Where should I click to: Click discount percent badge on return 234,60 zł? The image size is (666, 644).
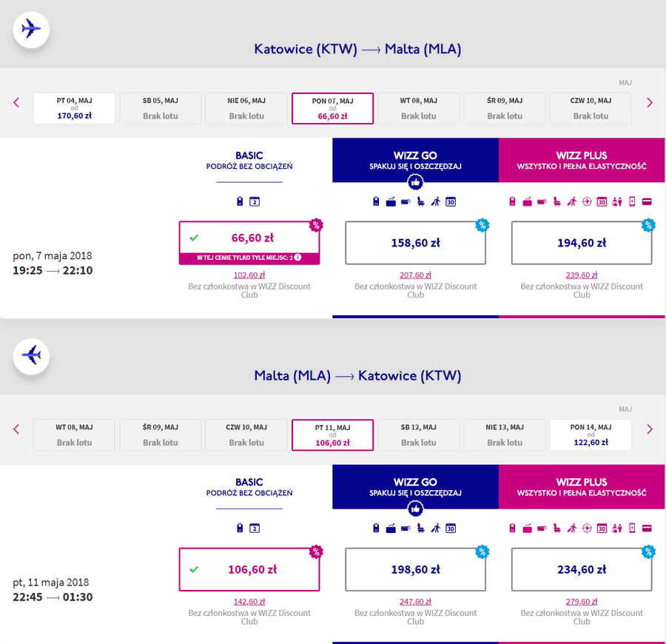pos(648,551)
